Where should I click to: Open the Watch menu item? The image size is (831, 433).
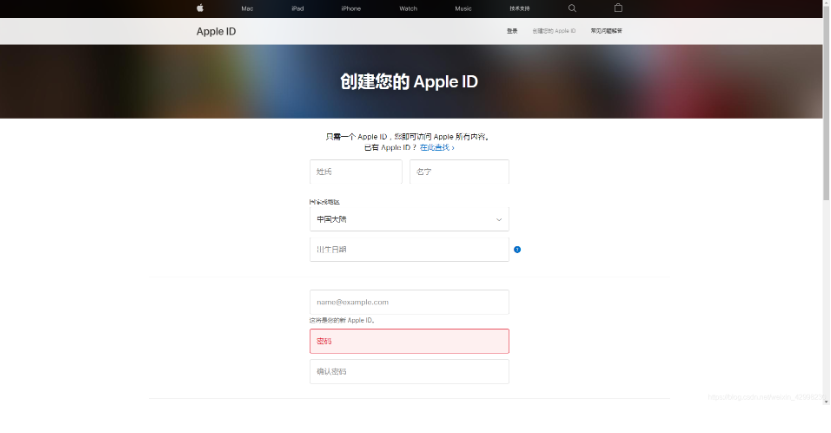click(408, 8)
